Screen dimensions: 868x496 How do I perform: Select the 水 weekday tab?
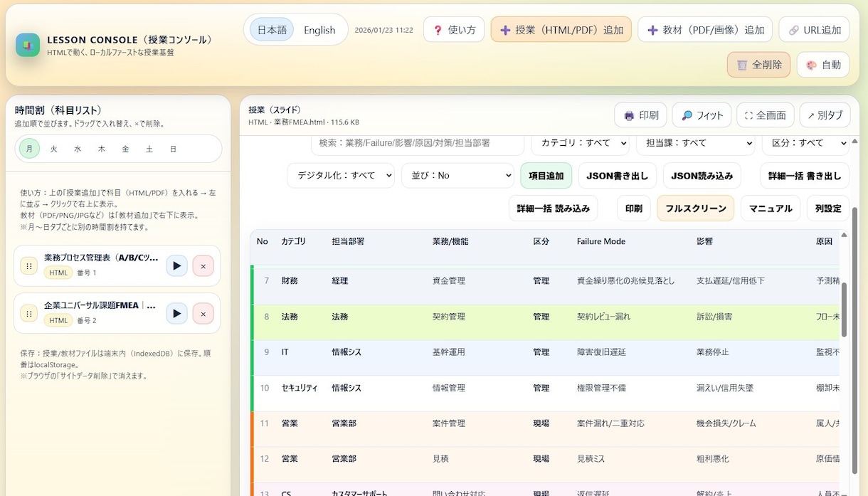pos(78,149)
